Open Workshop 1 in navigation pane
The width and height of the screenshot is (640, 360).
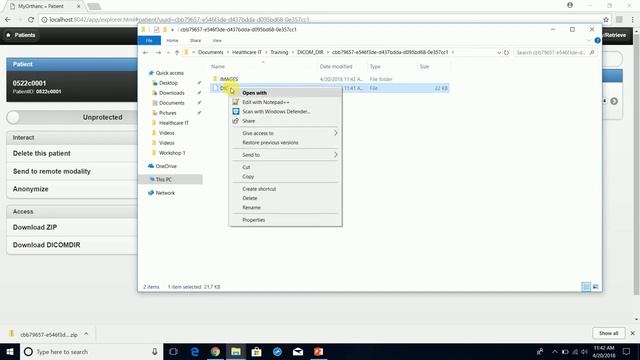[x=172, y=153]
